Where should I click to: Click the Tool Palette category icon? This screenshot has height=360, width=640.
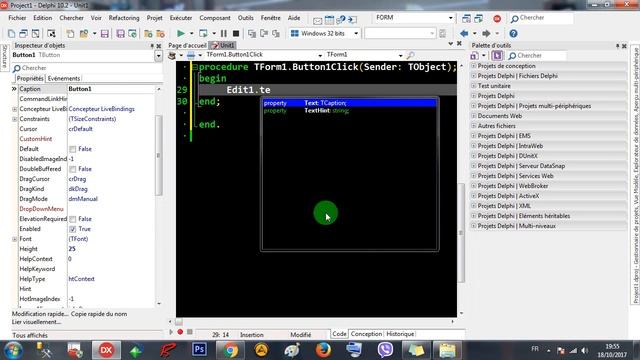coord(474,55)
